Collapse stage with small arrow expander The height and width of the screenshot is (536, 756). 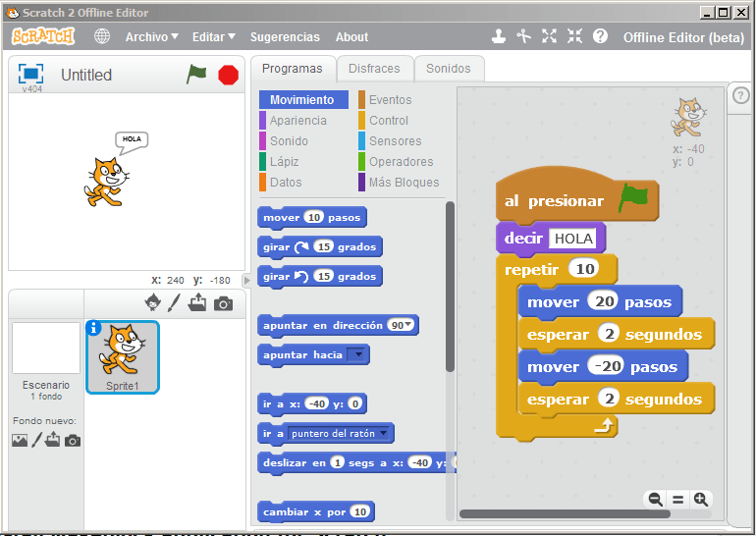246,280
